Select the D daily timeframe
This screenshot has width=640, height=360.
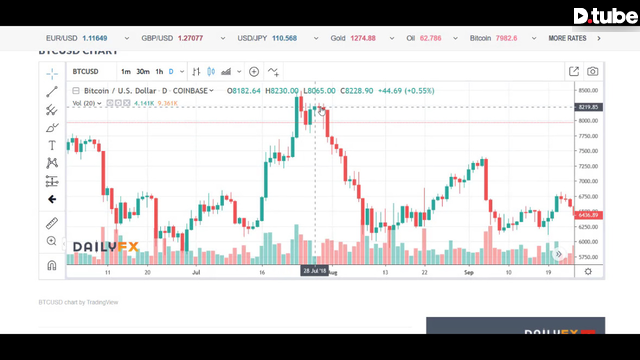(x=171, y=72)
